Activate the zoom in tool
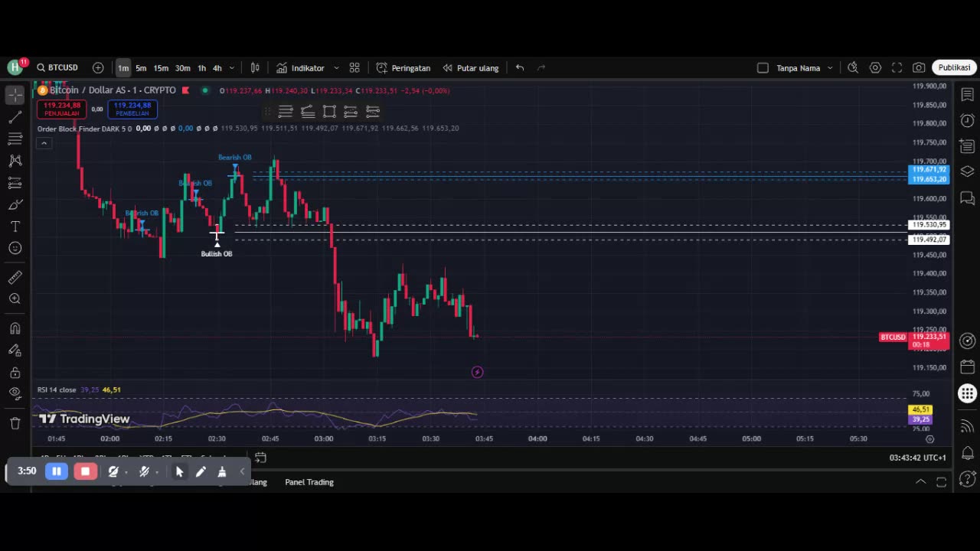This screenshot has width=980, height=551. click(15, 298)
